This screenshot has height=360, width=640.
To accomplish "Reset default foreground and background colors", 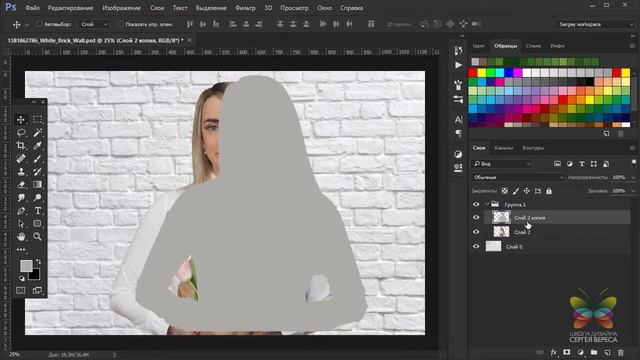I will 22,278.
